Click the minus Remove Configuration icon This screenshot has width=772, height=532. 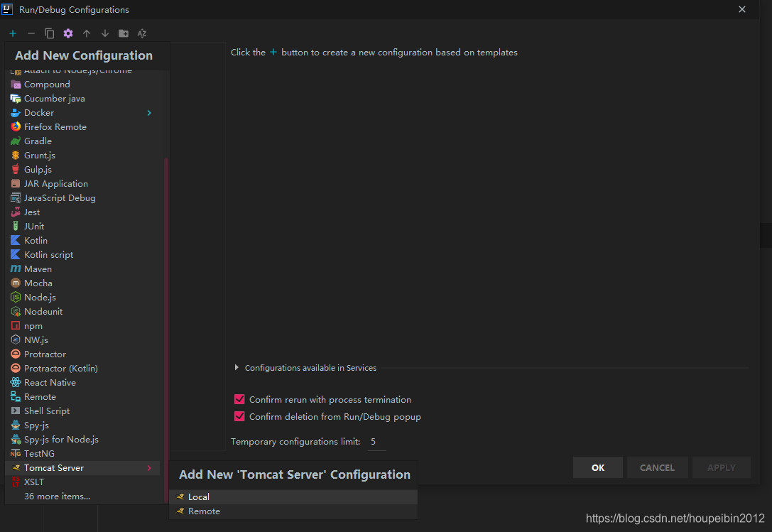point(31,33)
